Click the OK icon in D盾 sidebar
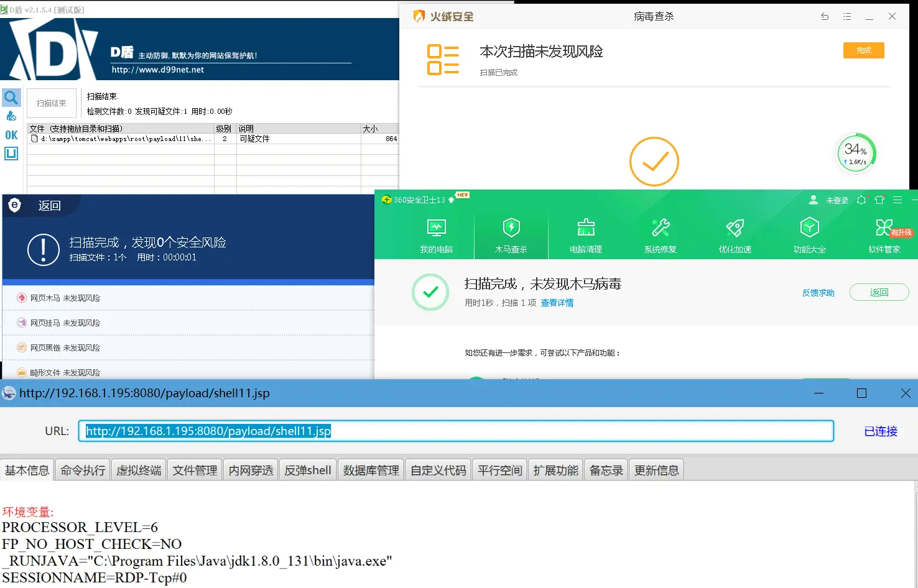 click(x=11, y=135)
